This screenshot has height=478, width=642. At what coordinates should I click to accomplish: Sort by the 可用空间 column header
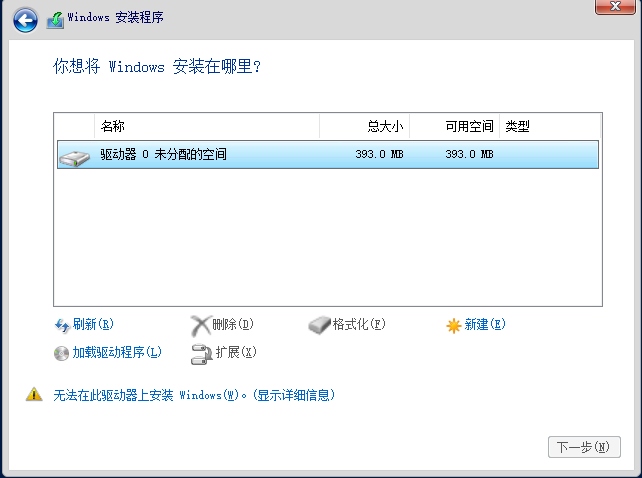click(454, 126)
